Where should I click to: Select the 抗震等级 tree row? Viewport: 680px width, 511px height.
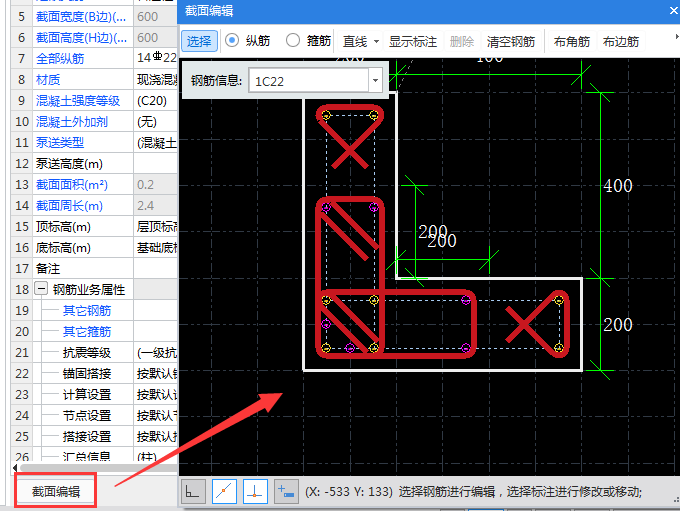[87, 353]
